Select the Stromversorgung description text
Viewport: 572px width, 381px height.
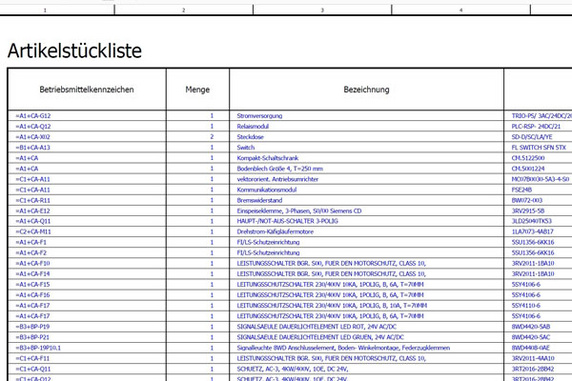point(259,116)
